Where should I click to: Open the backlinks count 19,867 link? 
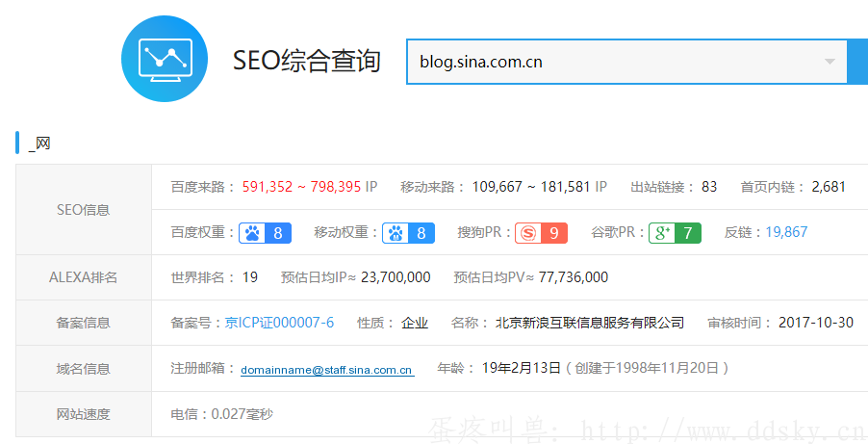coord(786,232)
